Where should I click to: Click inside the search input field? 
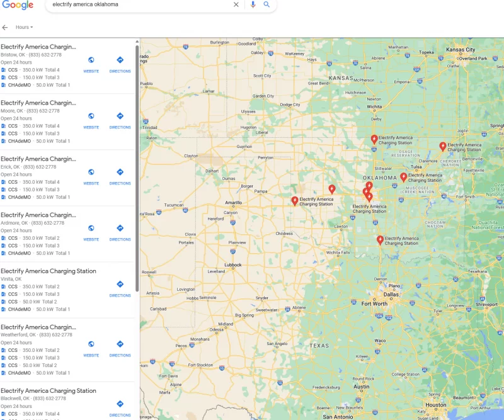pyautogui.click(x=139, y=4)
